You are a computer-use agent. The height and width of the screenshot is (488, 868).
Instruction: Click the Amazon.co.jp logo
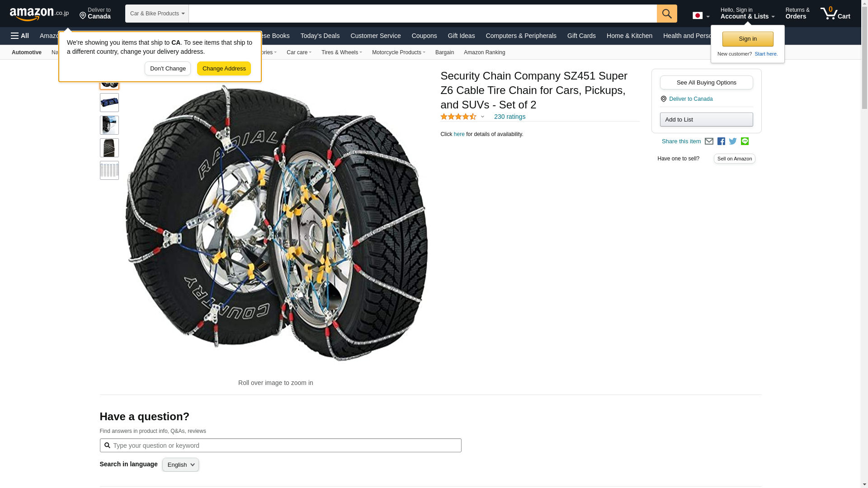coord(39,14)
